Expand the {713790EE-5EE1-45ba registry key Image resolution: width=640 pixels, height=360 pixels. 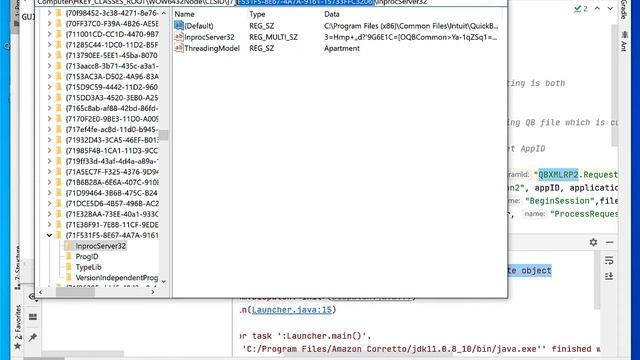click(x=49, y=55)
